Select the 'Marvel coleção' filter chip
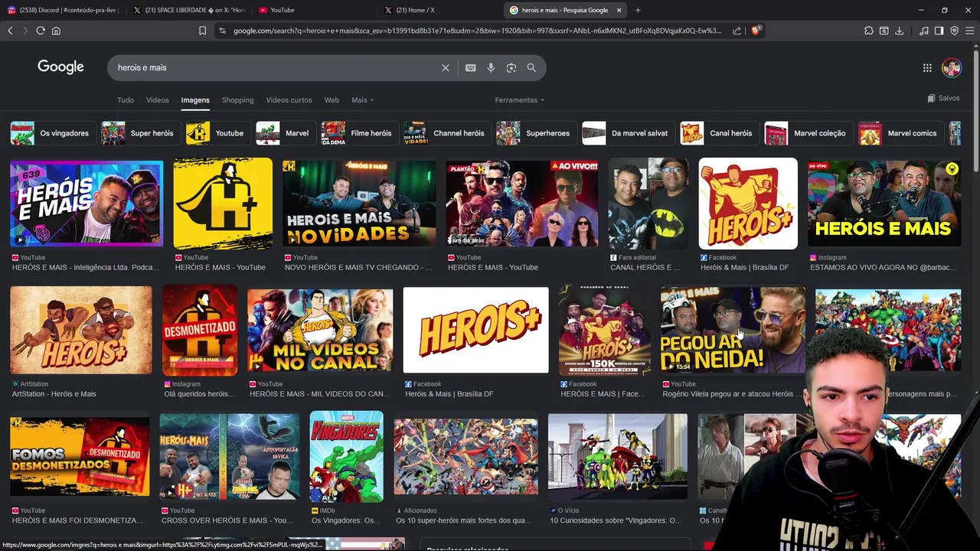 [807, 133]
